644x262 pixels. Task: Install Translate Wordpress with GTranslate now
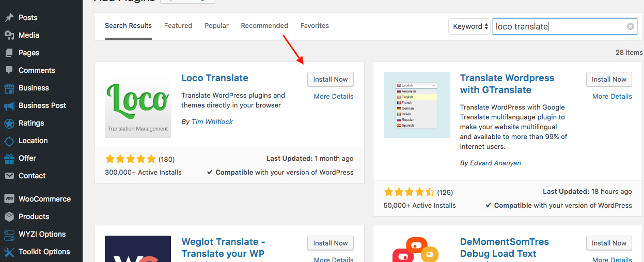pos(609,79)
